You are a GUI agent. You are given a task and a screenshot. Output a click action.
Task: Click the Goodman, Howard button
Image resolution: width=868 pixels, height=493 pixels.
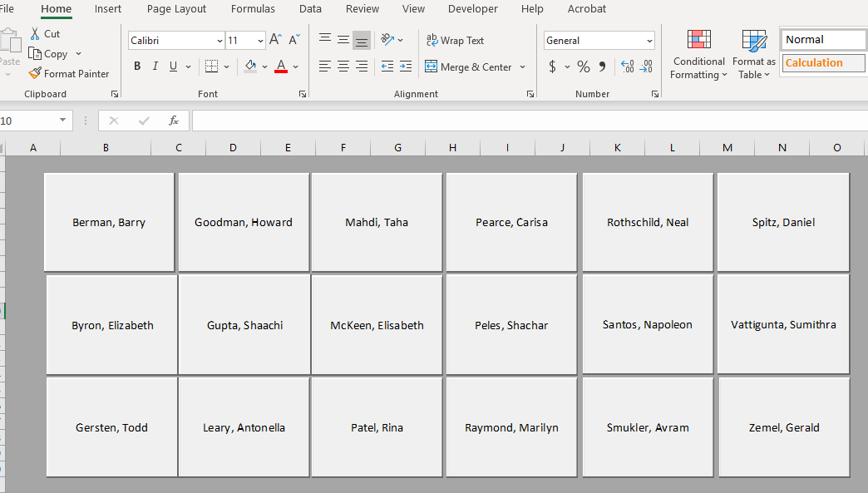pos(244,222)
